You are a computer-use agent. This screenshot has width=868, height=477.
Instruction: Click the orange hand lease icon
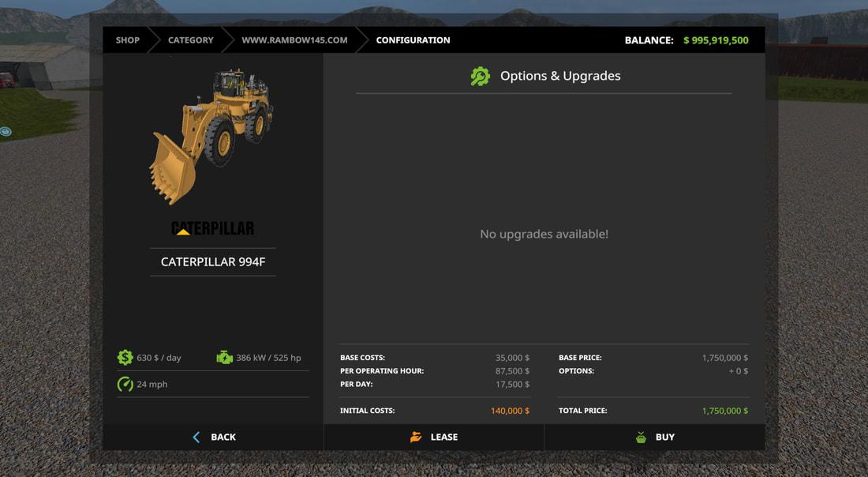pos(416,437)
